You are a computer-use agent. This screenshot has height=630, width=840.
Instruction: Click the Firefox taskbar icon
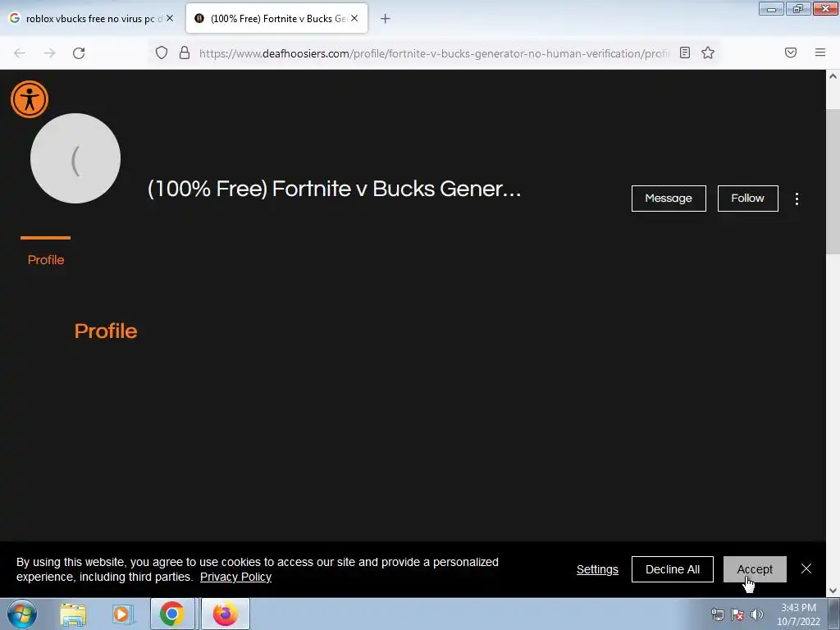point(226,614)
